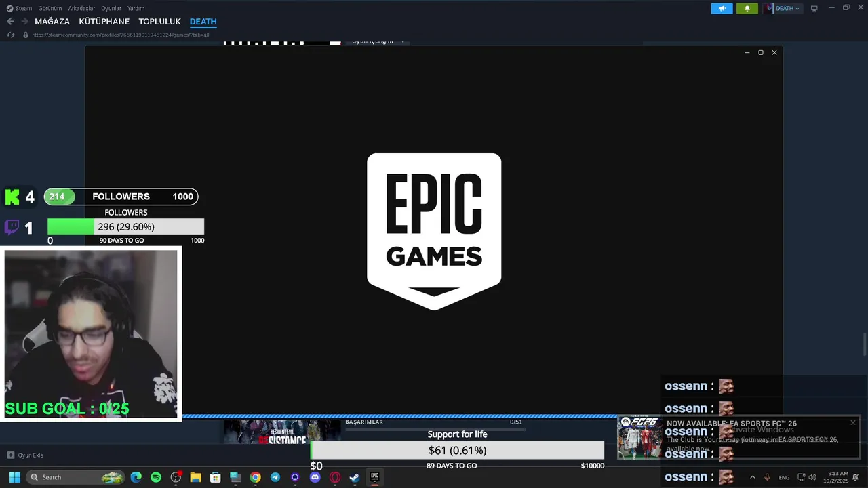Show hidden system tray icons
The image size is (868, 488).
[x=752, y=477]
